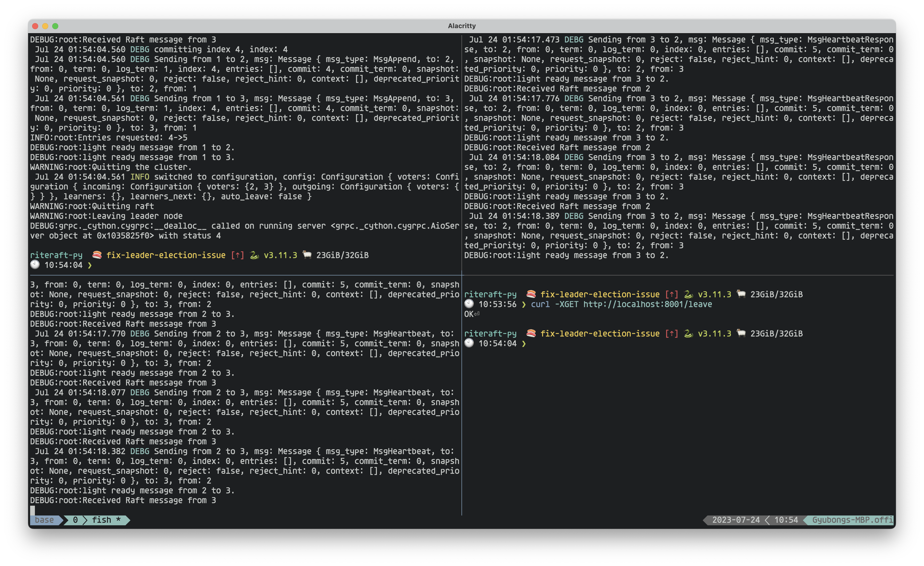Click the green zoom traffic-light button

55,26
